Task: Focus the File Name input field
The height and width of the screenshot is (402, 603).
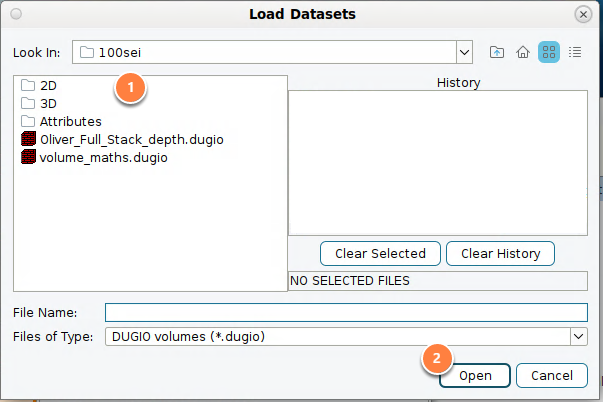Action: coord(346,312)
